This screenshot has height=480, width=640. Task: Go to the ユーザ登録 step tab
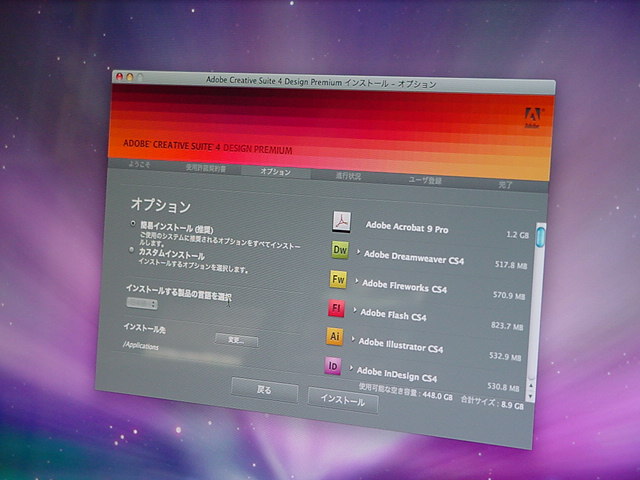click(x=425, y=180)
